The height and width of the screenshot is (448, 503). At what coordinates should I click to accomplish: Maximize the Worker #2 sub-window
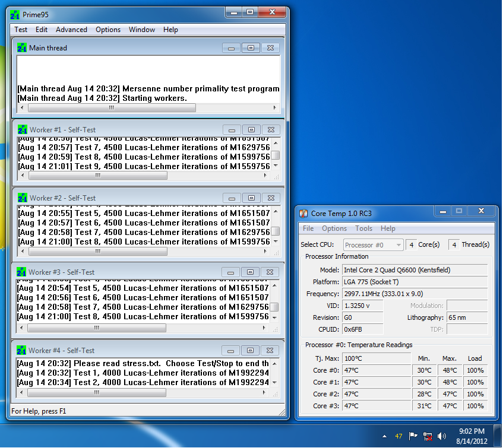tap(252, 198)
